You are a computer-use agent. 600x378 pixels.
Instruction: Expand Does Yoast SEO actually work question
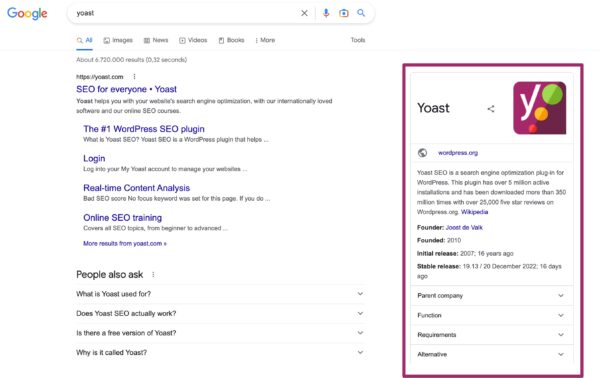tap(220, 313)
